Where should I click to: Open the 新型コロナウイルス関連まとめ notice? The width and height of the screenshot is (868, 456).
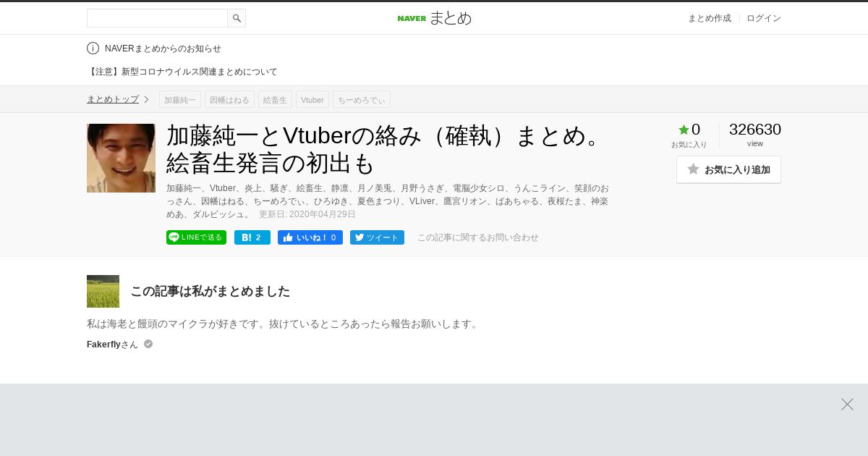182,72
